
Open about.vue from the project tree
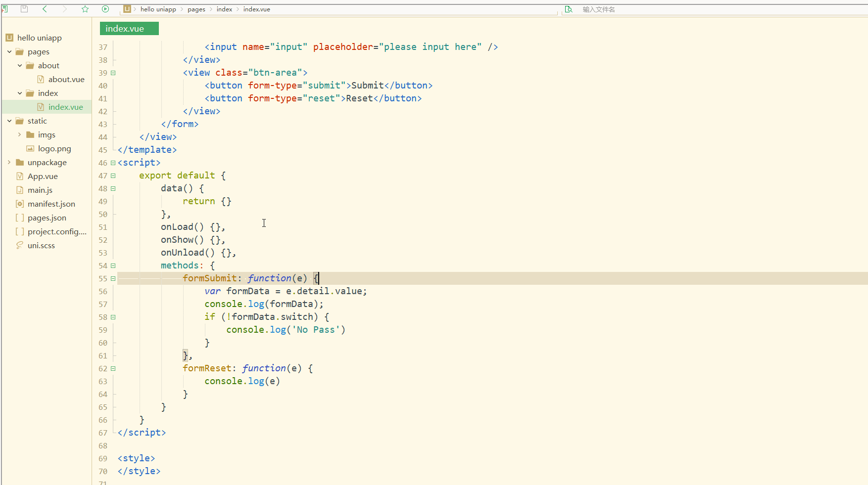point(66,79)
